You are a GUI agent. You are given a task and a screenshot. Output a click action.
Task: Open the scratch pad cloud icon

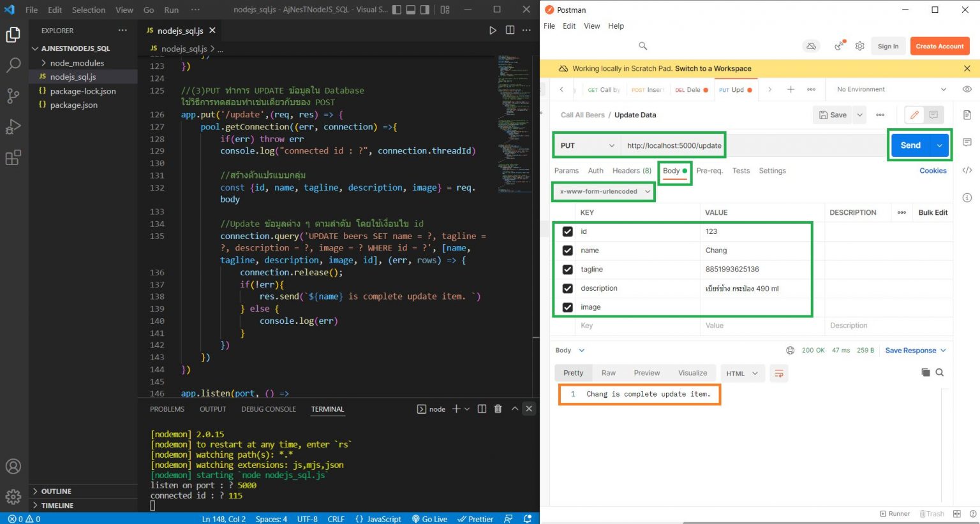click(811, 46)
